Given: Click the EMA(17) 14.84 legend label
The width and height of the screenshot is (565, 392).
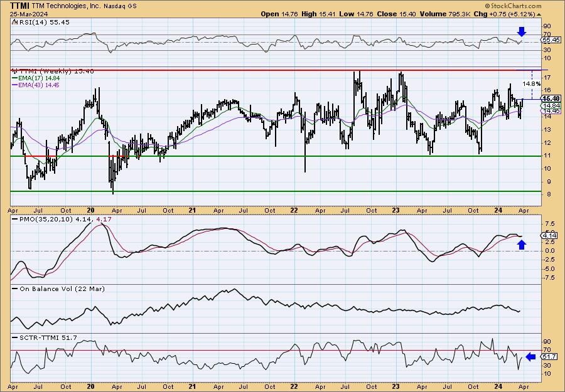Looking at the screenshot, I should point(40,78).
